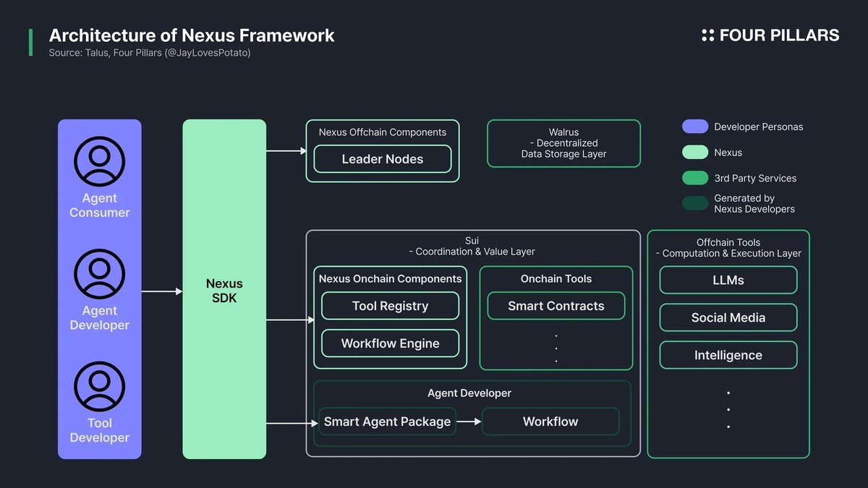Switch to the Offchain Tools section
The height and width of the screenshot is (488, 868).
point(728,248)
